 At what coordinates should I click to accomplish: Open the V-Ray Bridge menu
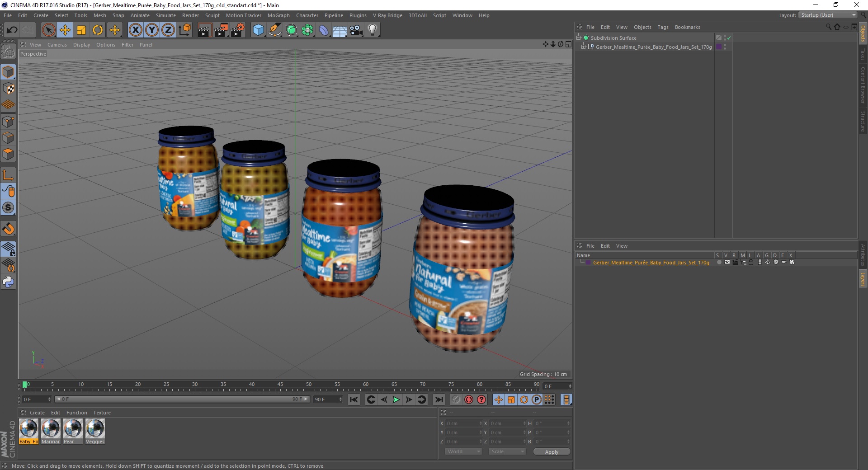(387, 15)
